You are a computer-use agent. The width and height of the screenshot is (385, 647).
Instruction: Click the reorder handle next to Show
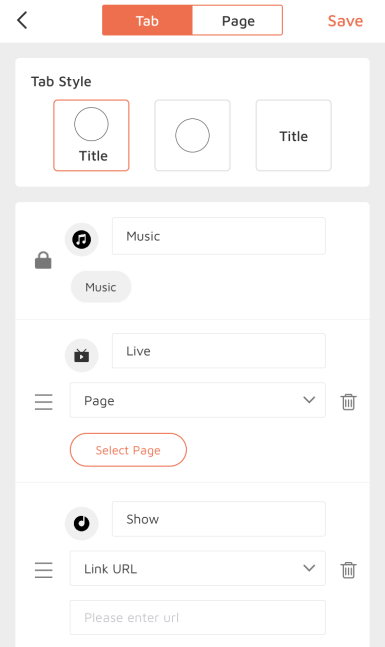click(x=44, y=570)
